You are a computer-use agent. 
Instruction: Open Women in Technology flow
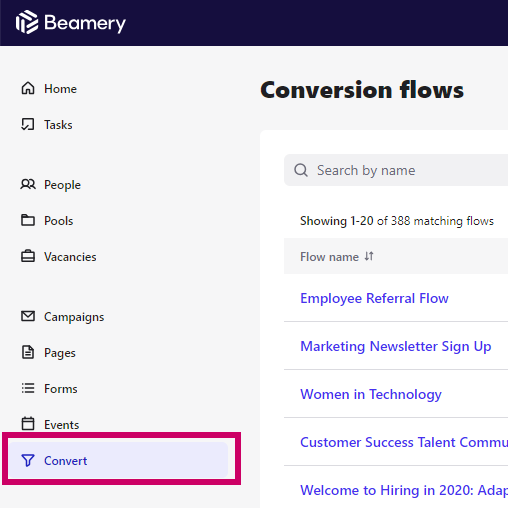pos(371,394)
